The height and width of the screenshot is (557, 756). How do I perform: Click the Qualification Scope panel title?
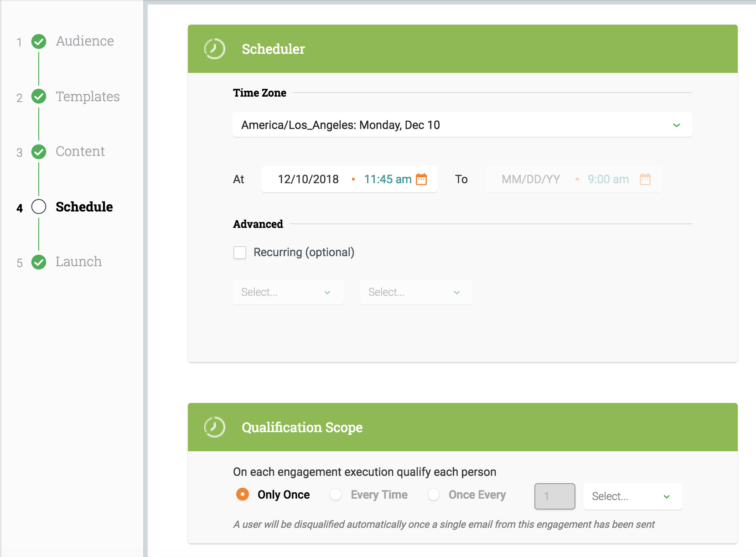[302, 428]
